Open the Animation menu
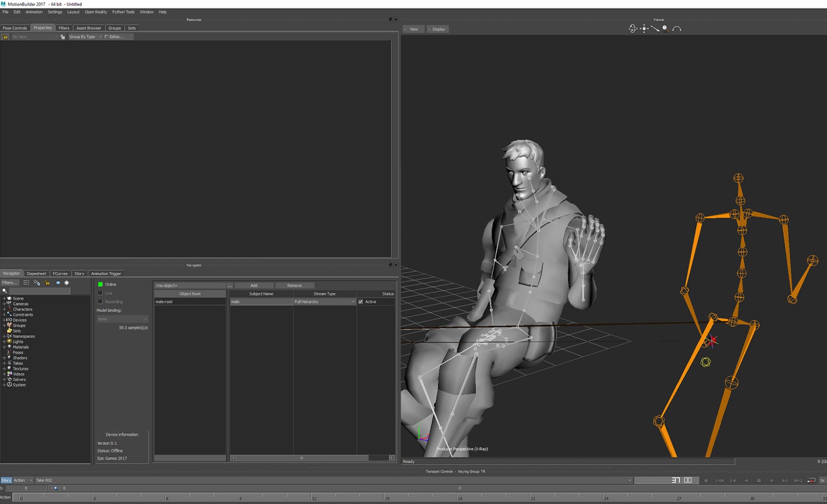 [34, 11]
